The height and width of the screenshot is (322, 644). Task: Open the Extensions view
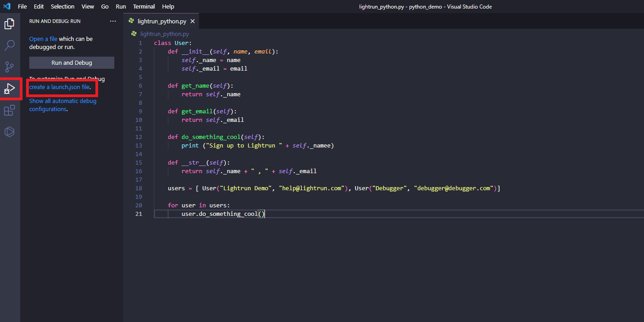(9, 110)
